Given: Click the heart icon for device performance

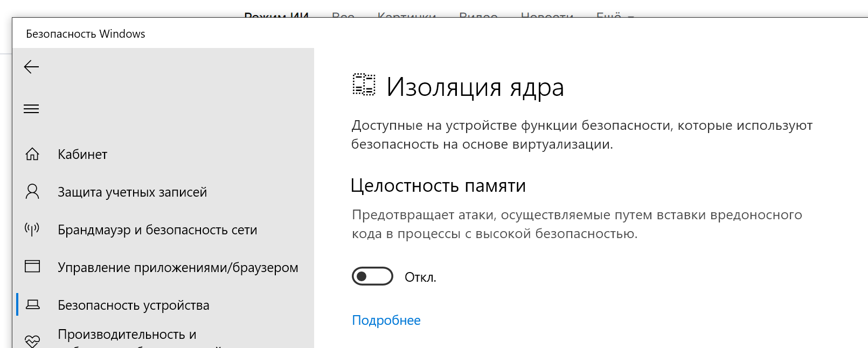Looking at the screenshot, I should coord(32,342).
